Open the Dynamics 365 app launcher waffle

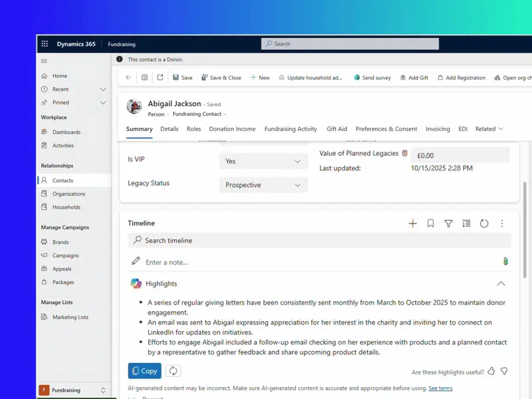[x=45, y=44]
